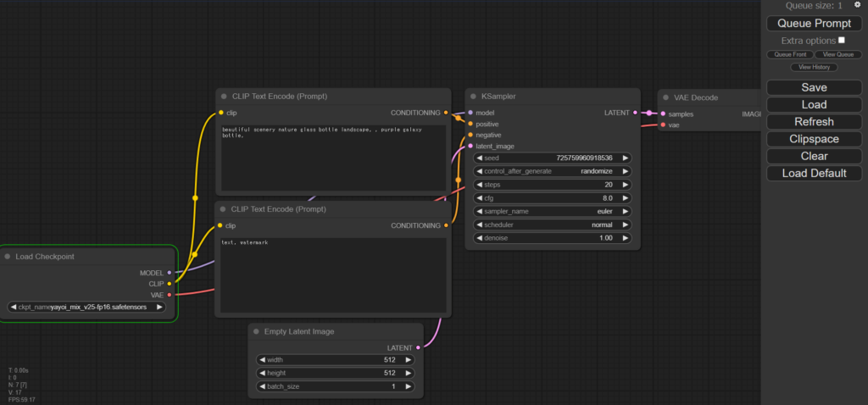868x405 pixels.
Task: Click the LATENT output port on KSampler
Action: (x=635, y=113)
